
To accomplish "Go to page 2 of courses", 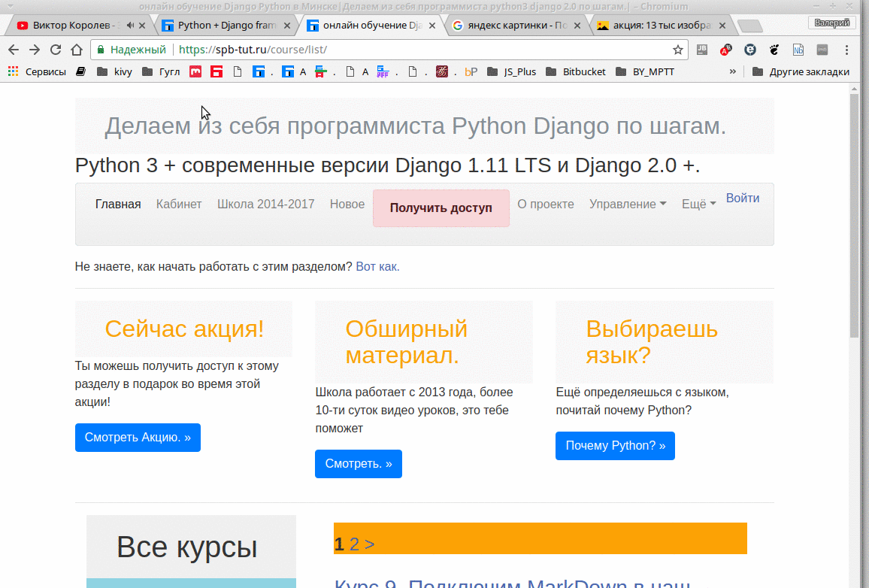I will [354, 544].
